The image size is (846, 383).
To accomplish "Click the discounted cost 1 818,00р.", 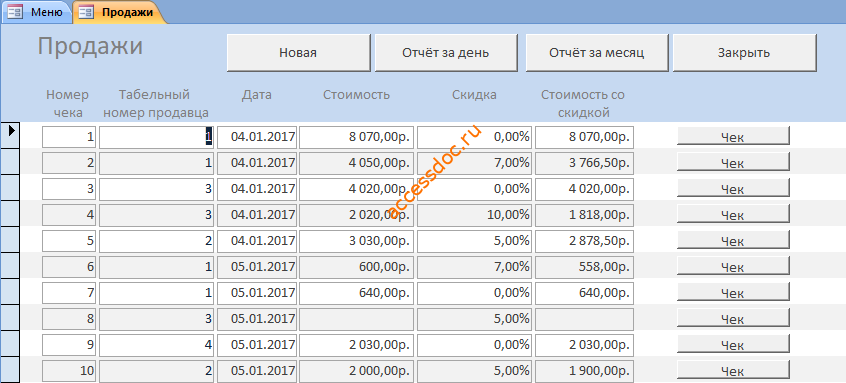I will [584, 215].
